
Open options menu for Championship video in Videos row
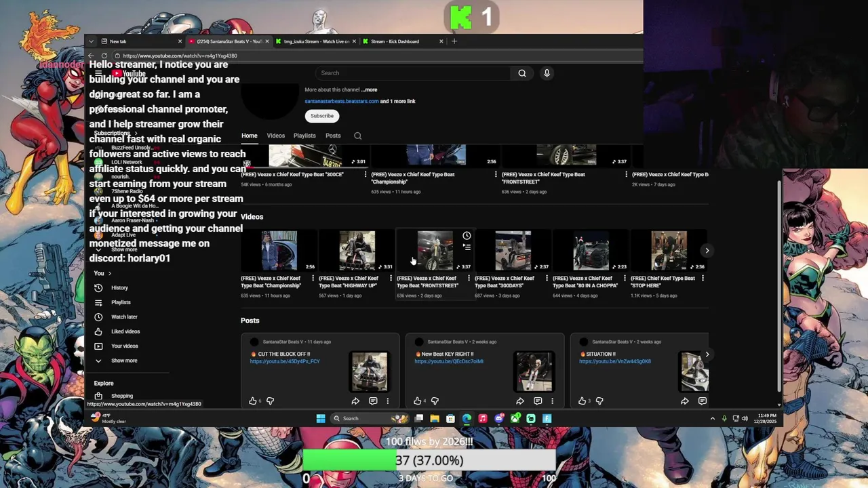(313, 278)
